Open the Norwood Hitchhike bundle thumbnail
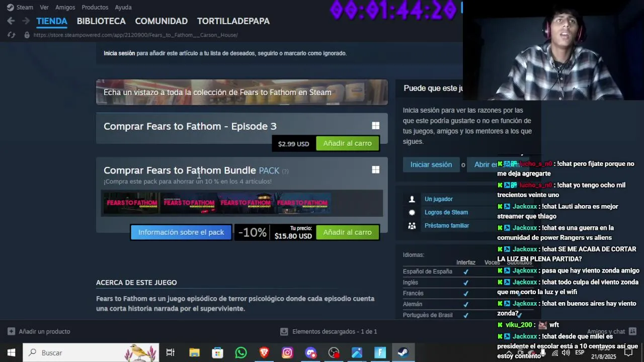 point(189,203)
